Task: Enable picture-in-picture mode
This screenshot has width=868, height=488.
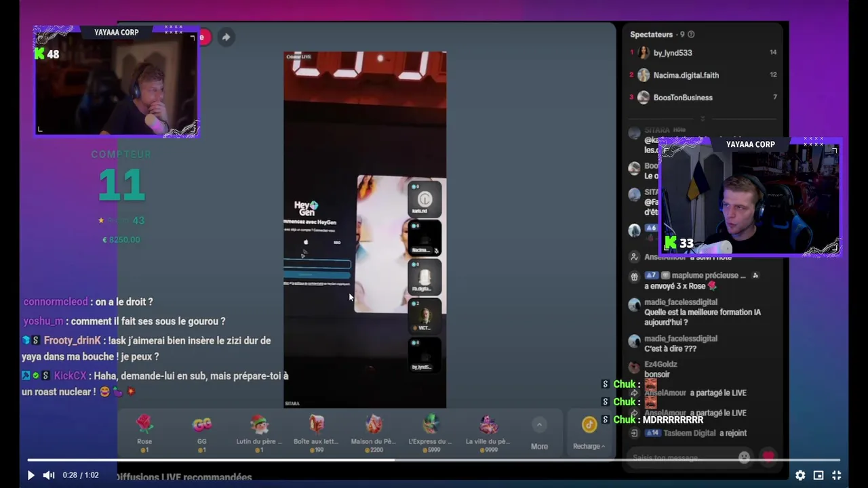Action: [x=818, y=476]
